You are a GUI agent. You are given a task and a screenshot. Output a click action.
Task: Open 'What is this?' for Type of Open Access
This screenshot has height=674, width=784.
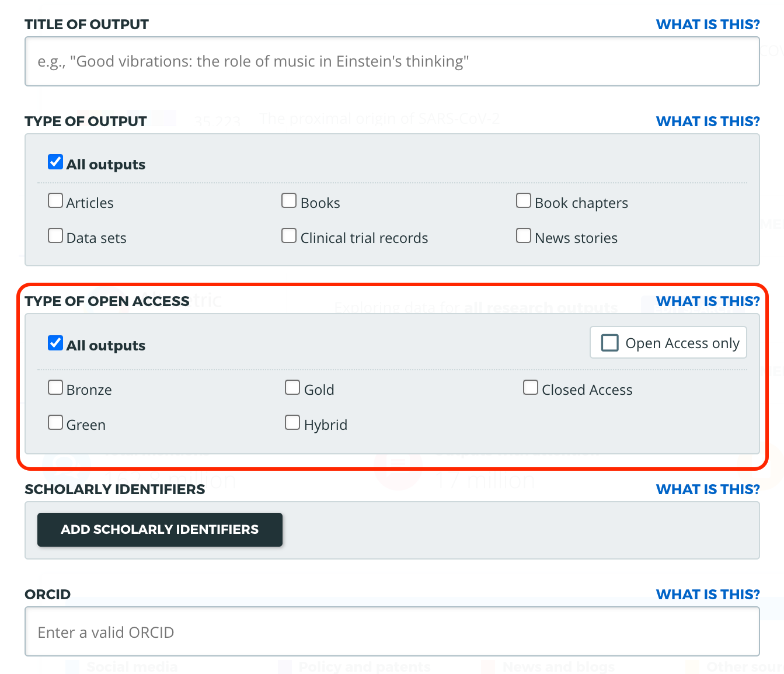708,301
